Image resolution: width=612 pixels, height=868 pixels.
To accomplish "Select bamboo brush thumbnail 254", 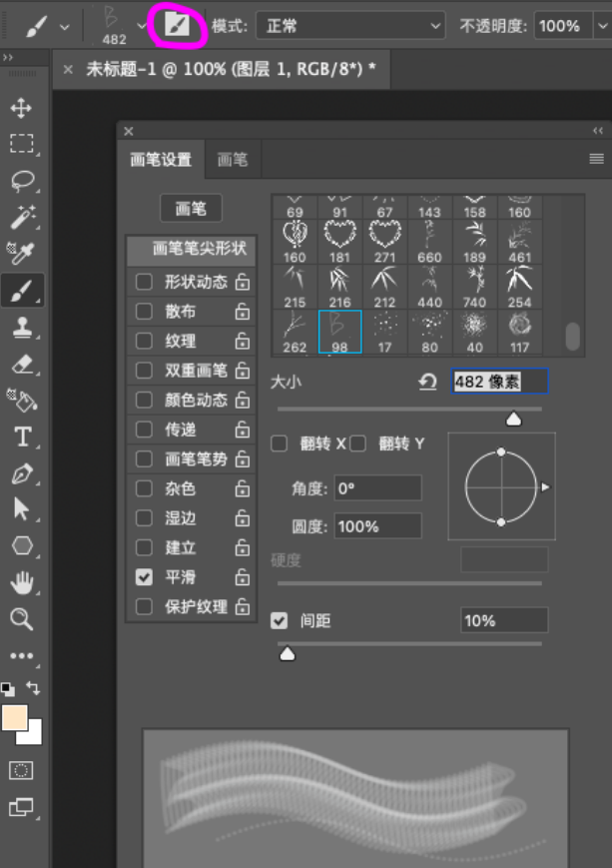I will click(x=519, y=287).
